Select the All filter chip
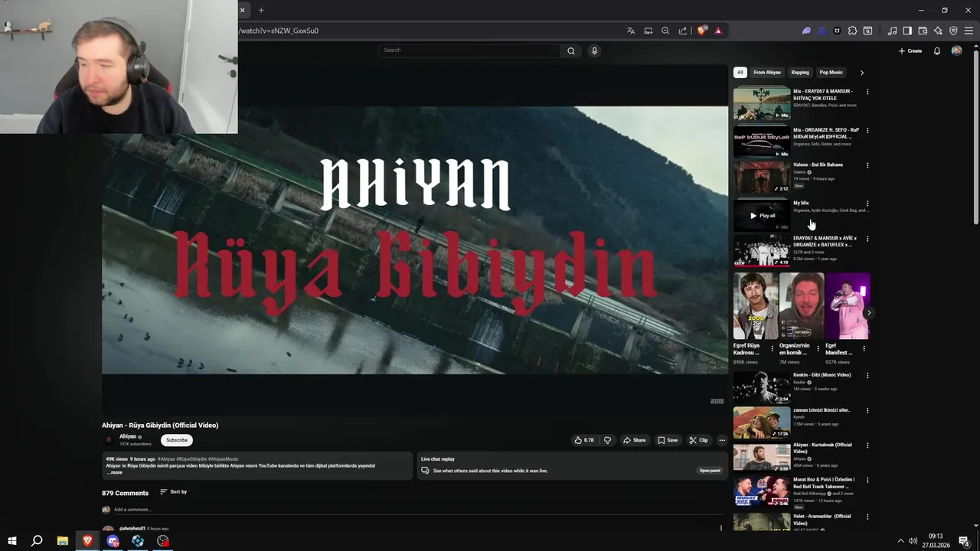The image size is (980, 551). click(x=740, y=73)
